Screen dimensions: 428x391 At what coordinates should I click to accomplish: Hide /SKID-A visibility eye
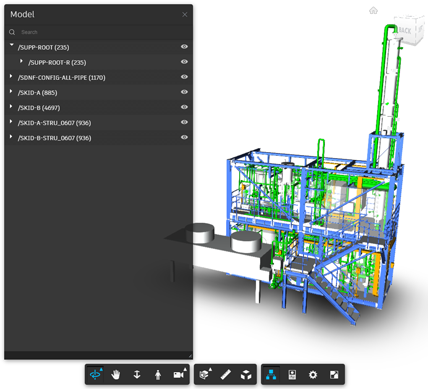pyautogui.click(x=184, y=92)
